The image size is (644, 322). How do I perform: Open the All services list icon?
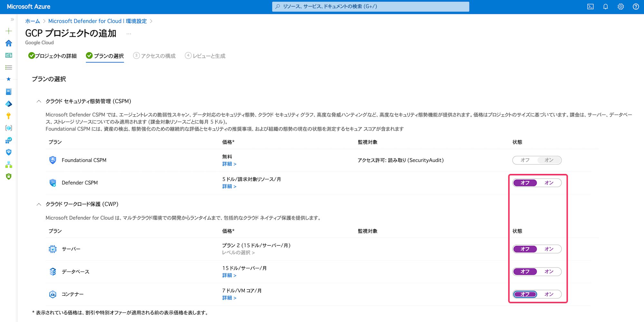(x=9, y=67)
